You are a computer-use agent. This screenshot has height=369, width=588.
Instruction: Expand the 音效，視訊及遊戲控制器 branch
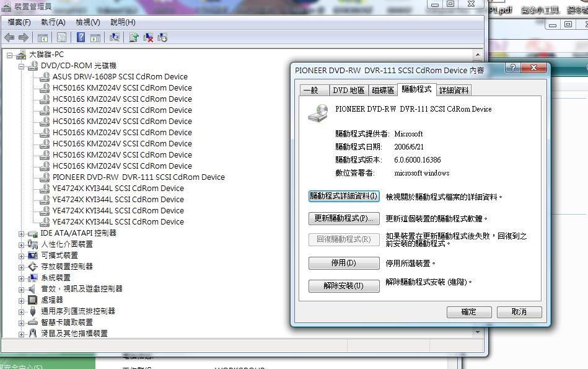pyautogui.click(x=21, y=290)
